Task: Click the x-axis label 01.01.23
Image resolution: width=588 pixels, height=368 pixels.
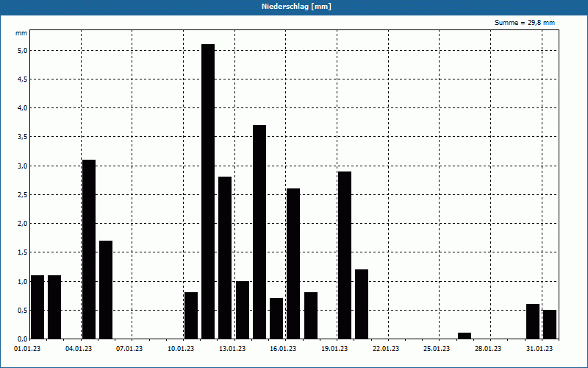Action: (x=27, y=349)
